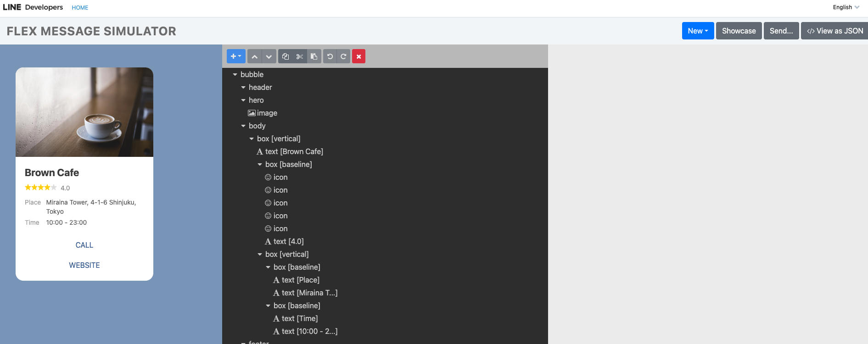This screenshot has height=344, width=868.
Task: Collapse the body tree node
Action: pyautogui.click(x=243, y=126)
